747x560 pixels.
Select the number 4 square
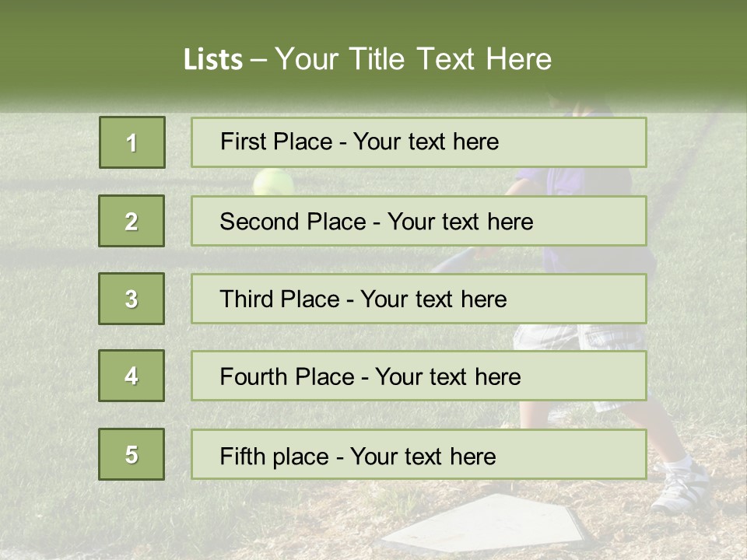[132, 376]
